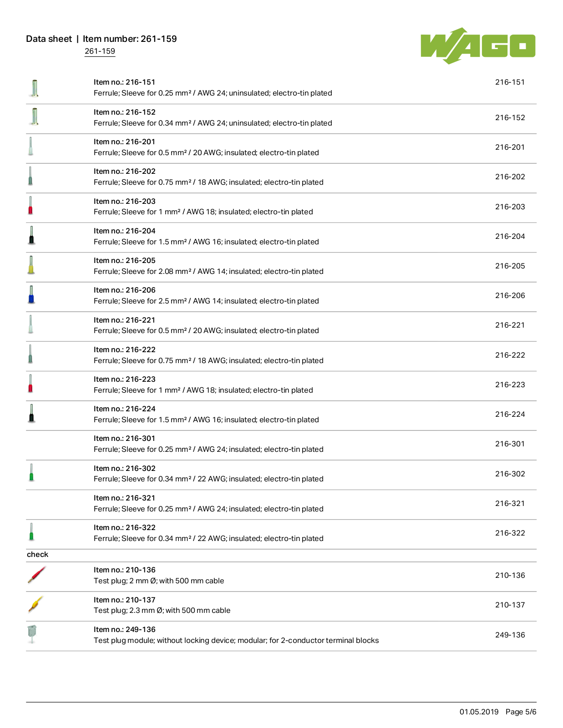Click the WAGO logo

pos(478,45)
